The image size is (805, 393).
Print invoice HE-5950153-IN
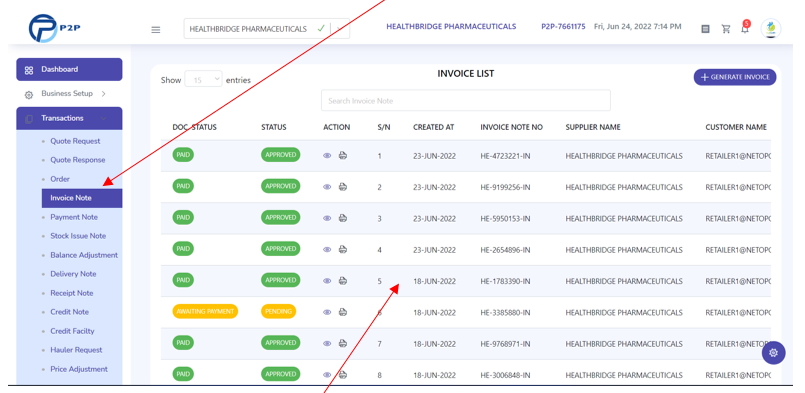click(343, 218)
